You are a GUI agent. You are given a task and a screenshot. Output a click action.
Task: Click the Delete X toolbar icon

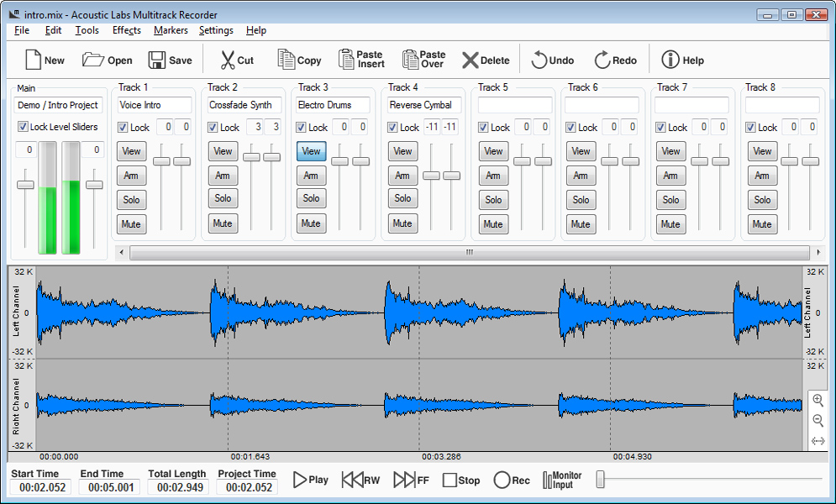pyautogui.click(x=470, y=60)
